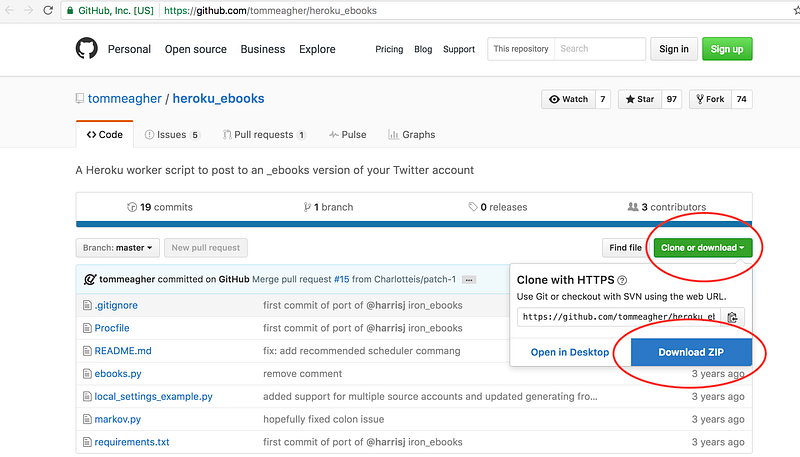Viewport: 800px width, 457px height.
Task: Click the commit author avatar icon
Action: [90, 279]
